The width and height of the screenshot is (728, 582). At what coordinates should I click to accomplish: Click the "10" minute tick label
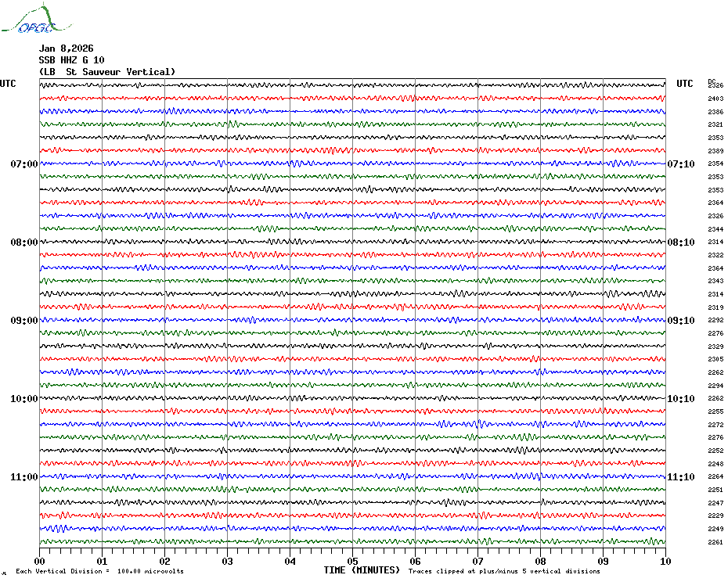click(665, 562)
